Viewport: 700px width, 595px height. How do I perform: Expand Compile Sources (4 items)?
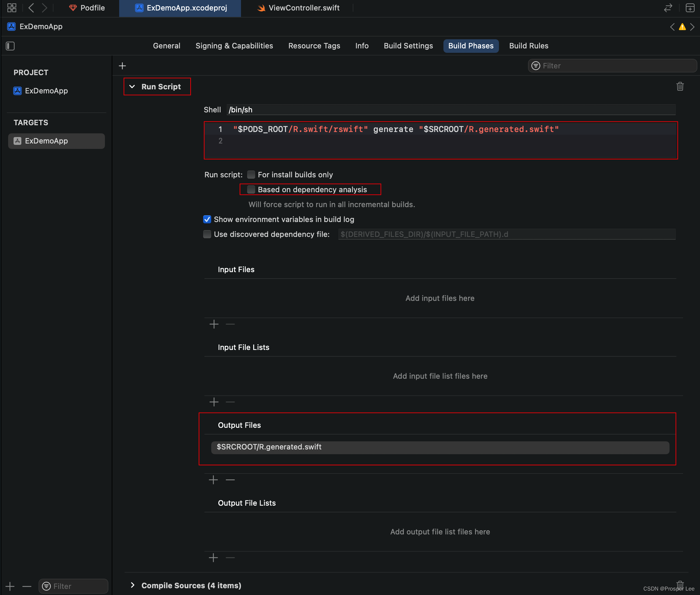[x=132, y=585]
